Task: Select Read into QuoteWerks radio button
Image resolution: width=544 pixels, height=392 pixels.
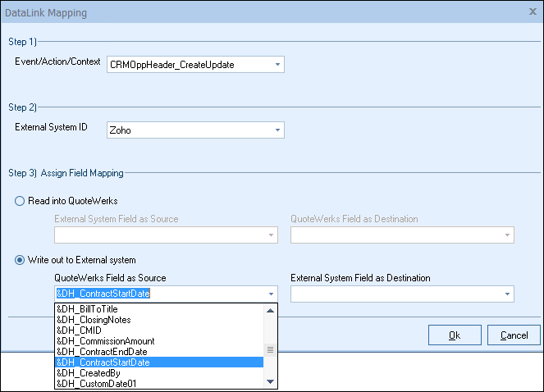Action: (x=20, y=202)
